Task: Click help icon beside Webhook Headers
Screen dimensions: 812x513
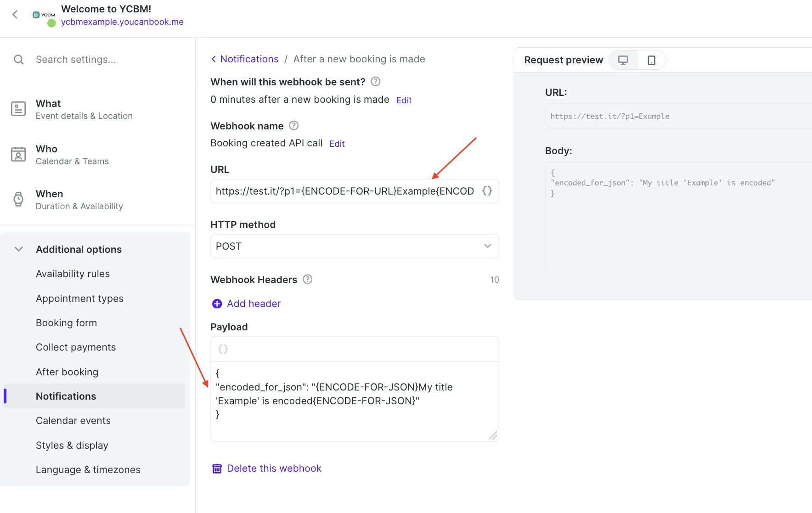Action: [x=308, y=279]
